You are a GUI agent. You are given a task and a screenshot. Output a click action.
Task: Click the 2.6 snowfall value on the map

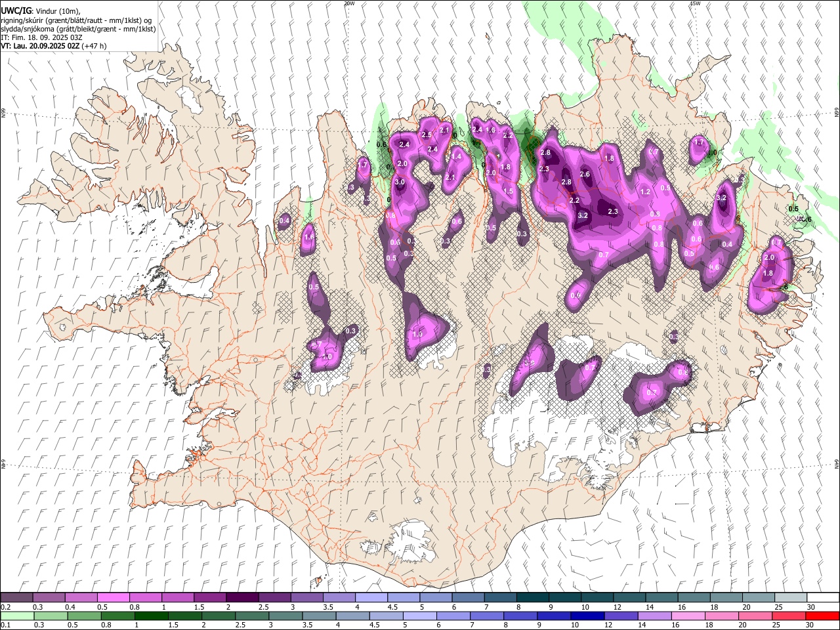pos(585,174)
